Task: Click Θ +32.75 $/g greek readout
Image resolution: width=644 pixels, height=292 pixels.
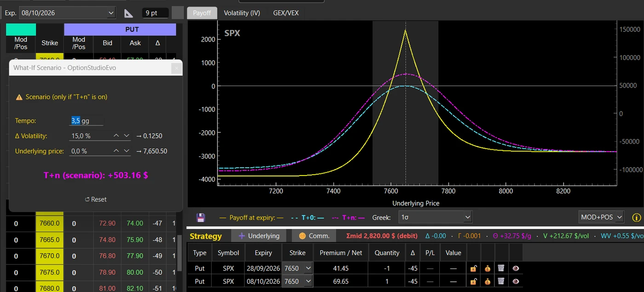Action: 512,236
